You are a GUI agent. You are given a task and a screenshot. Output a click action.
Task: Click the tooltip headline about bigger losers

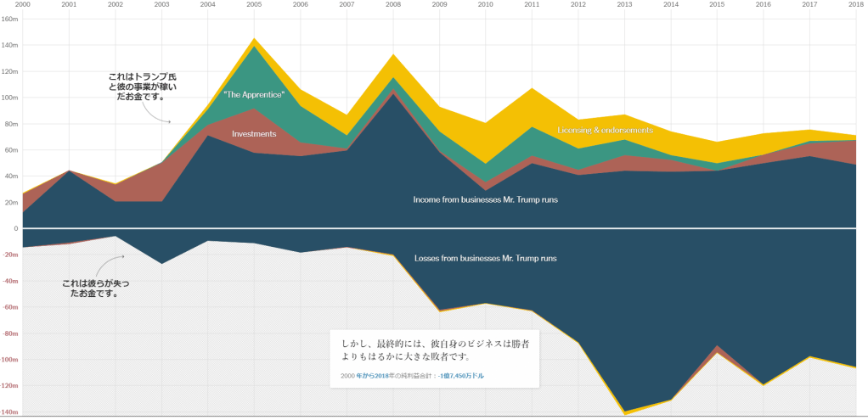pos(434,350)
